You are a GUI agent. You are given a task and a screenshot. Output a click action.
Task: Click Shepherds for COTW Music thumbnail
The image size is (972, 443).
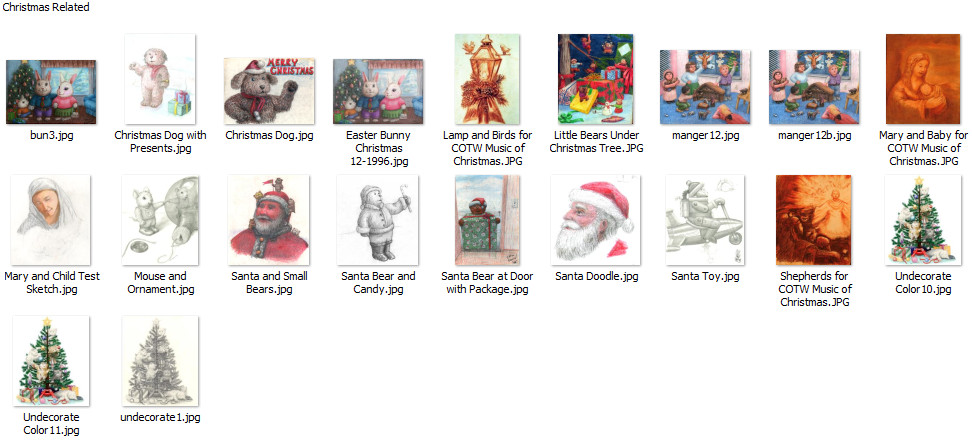(x=813, y=220)
